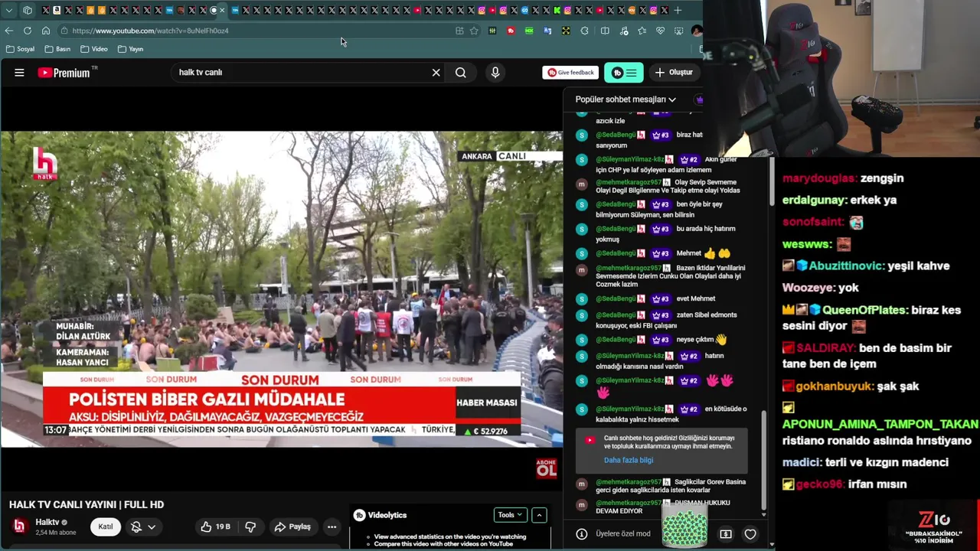
Task: Open a new browser tab with plus
Action: click(678, 10)
